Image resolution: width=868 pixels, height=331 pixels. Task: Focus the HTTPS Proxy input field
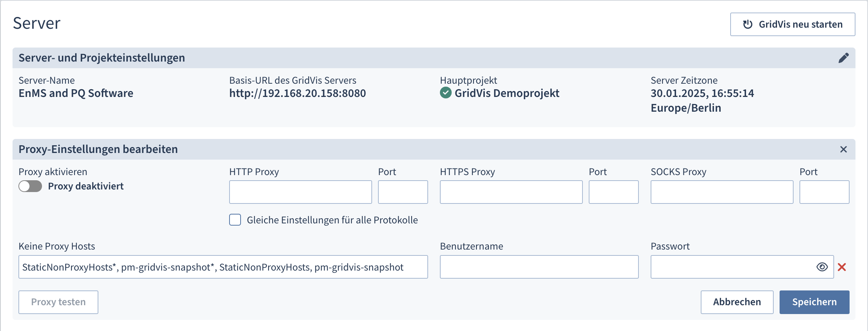[511, 192]
